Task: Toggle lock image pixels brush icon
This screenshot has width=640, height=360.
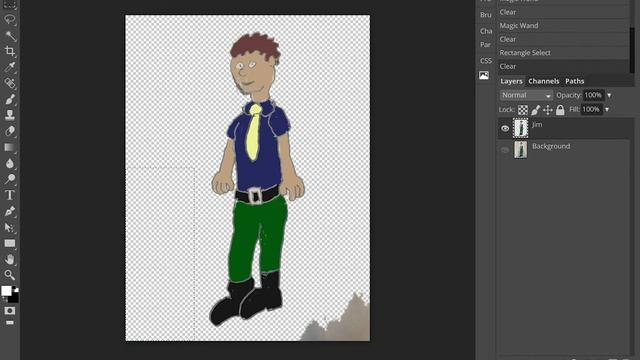Action: tap(536, 110)
